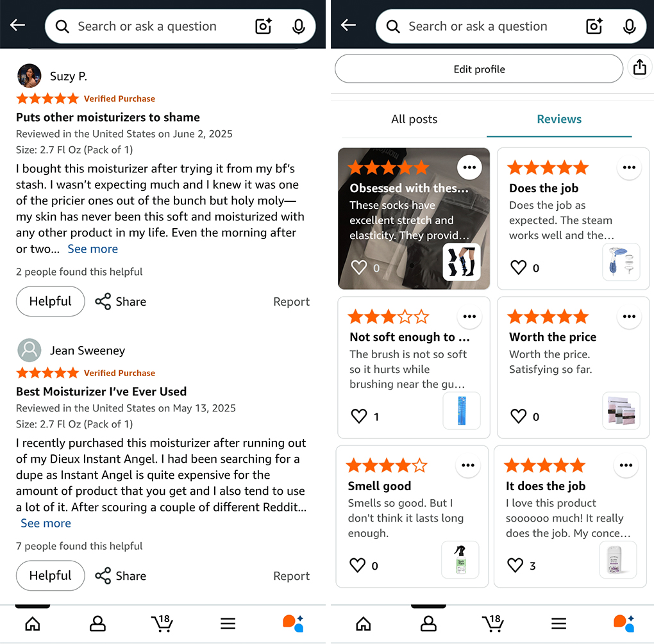Like the 'Does the job' review heart
The image size is (654, 644).
pos(519,267)
